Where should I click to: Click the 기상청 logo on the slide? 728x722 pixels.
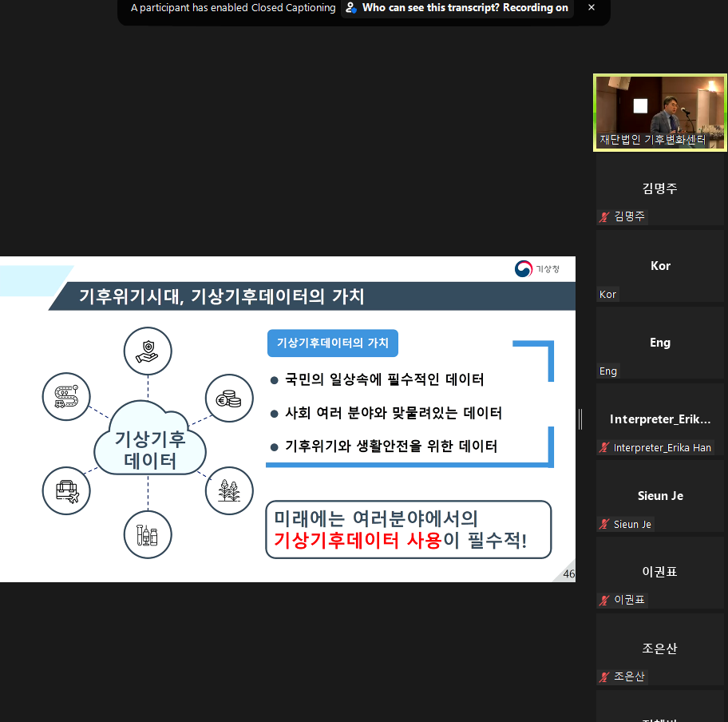click(536, 268)
